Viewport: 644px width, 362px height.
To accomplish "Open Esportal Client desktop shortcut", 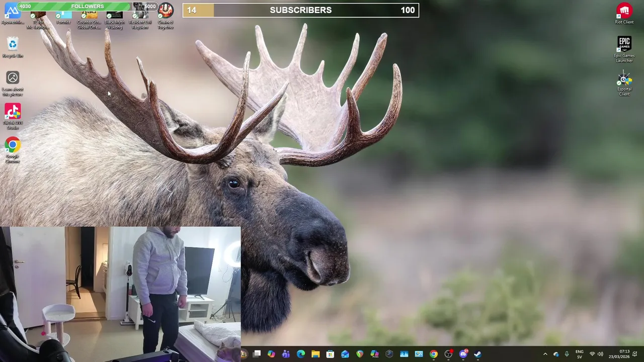I will [x=624, y=83].
